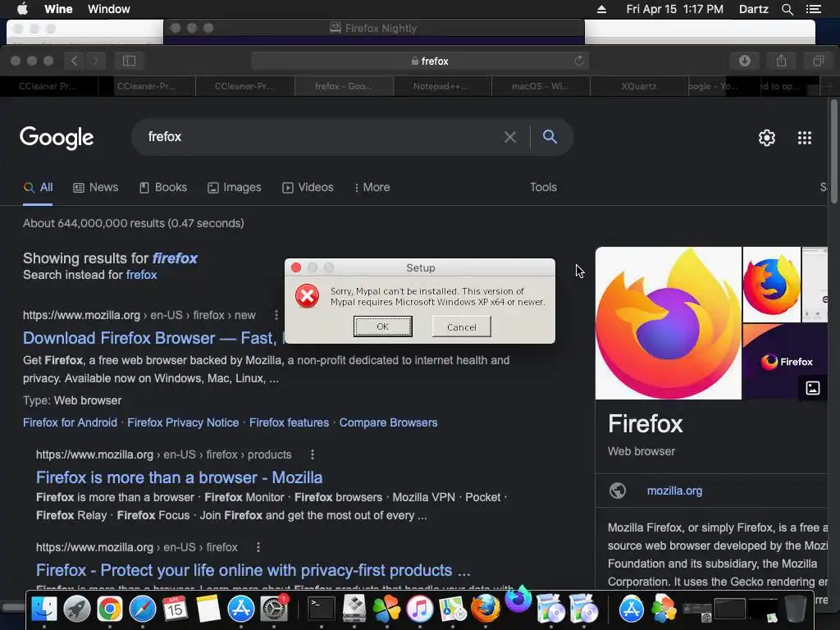The height and width of the screenshot is (630, 840).
Task: Open Download Firefox Browser result
Action: [x=152, y=338]
